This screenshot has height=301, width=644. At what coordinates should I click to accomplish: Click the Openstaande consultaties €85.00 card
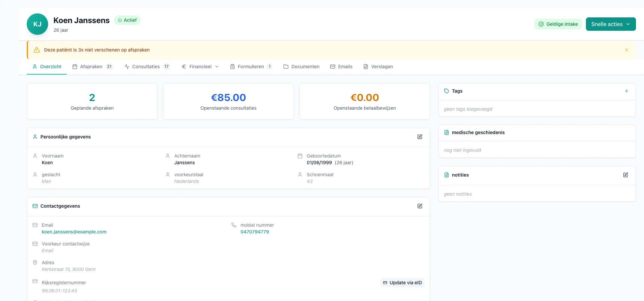coord(228,101)
